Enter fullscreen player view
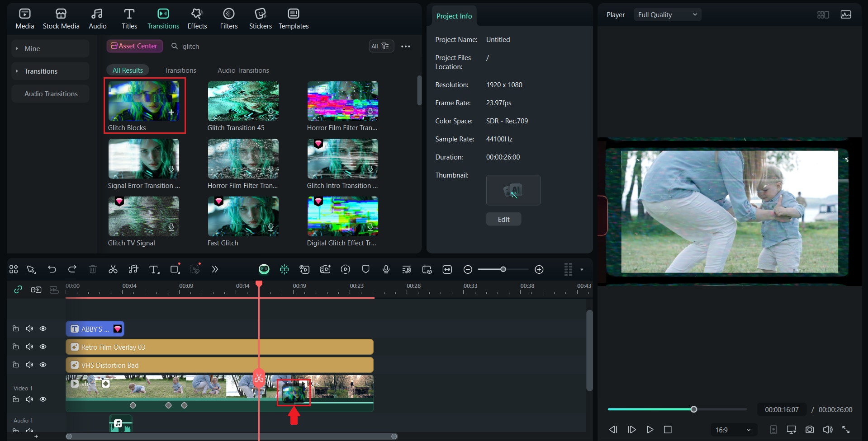The image size is (868, 441). [846, 429]
